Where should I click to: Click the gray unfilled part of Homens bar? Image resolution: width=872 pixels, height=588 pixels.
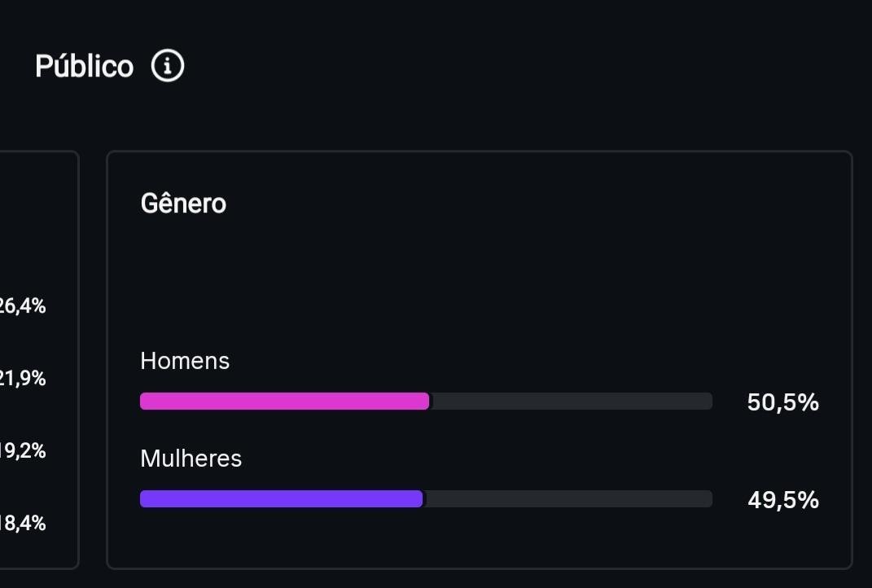click(x=570, y=401)
